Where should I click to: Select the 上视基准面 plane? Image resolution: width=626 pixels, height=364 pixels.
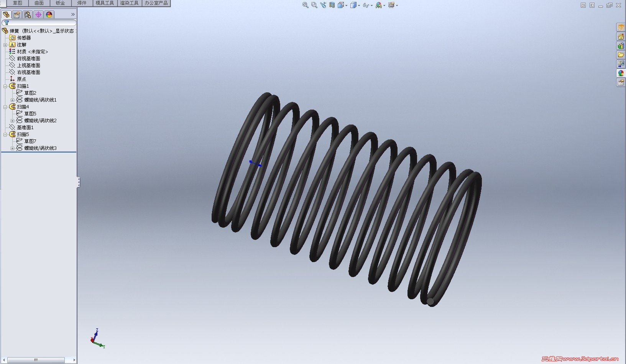tap(28, 65)
